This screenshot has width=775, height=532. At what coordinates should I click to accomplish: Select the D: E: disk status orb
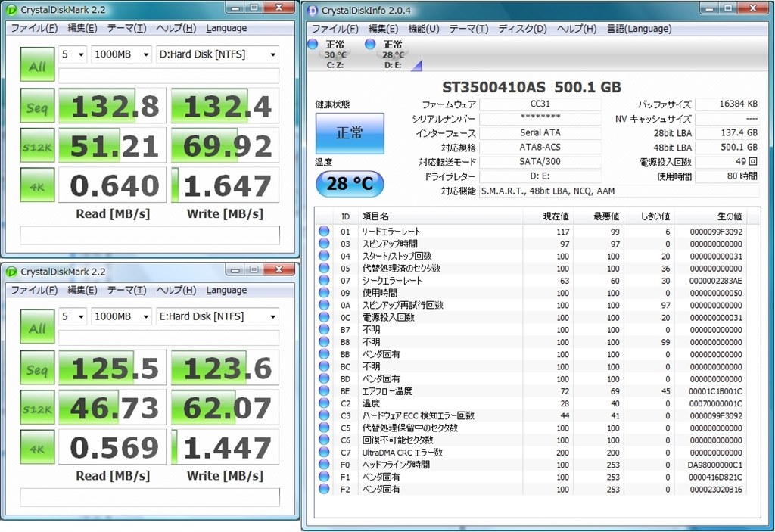pyautogui.click(x=370, y=44)
